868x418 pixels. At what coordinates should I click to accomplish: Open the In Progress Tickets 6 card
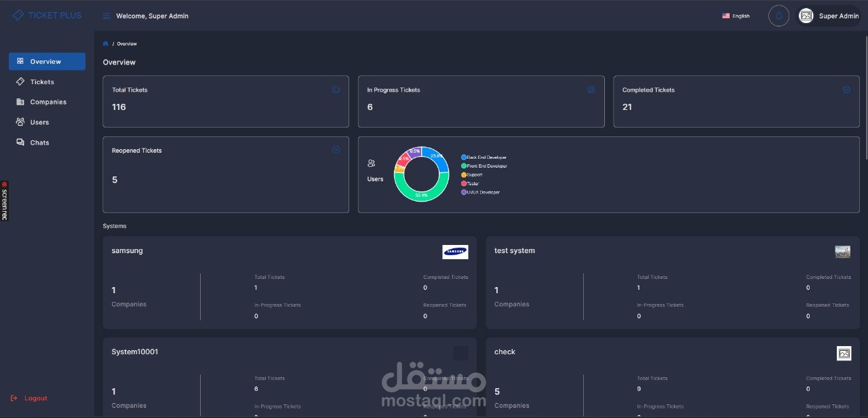pos(481,101)
